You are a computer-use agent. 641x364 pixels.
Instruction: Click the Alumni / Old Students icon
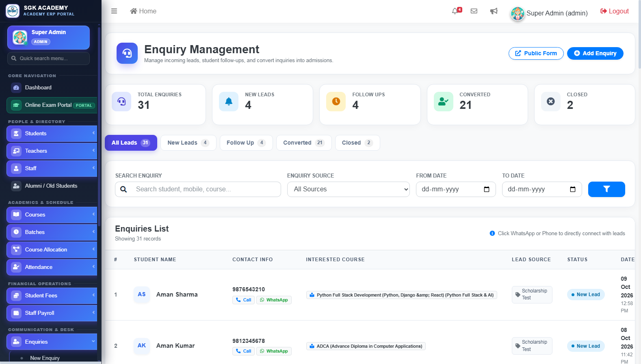(x=16, y=186)
